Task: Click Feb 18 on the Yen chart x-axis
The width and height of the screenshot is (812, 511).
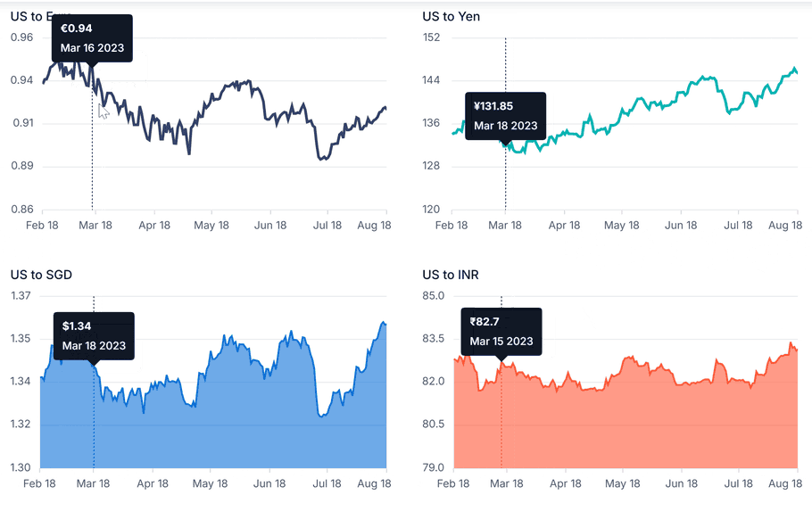Action: coord(451,226)
